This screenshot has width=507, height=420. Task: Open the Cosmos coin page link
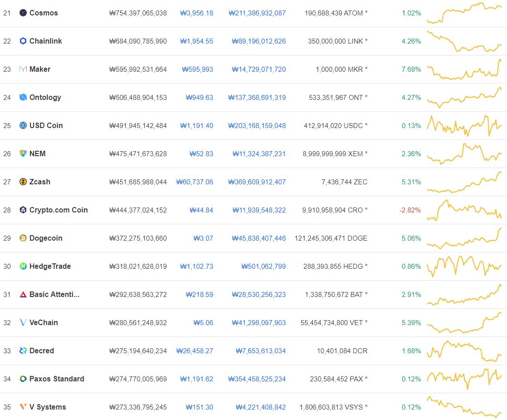44,13
